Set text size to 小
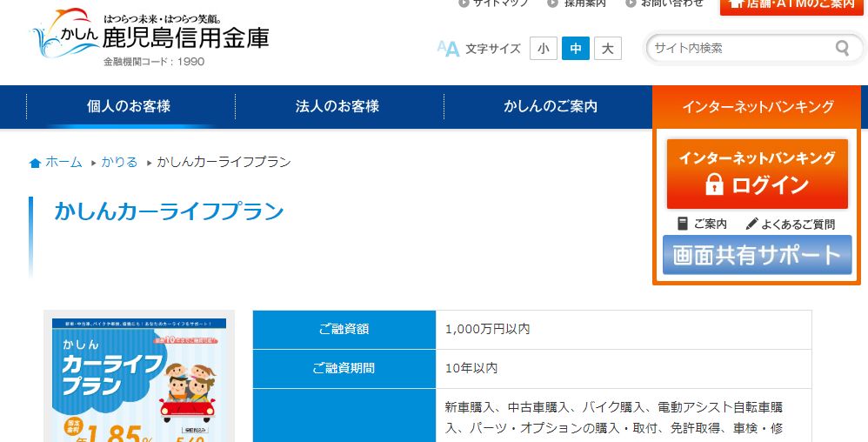The image size is (868, 442). [543, 49]
